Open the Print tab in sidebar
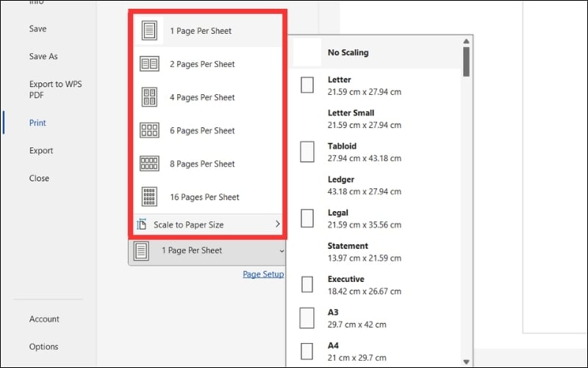588x368 pixels. pos(37,123)
